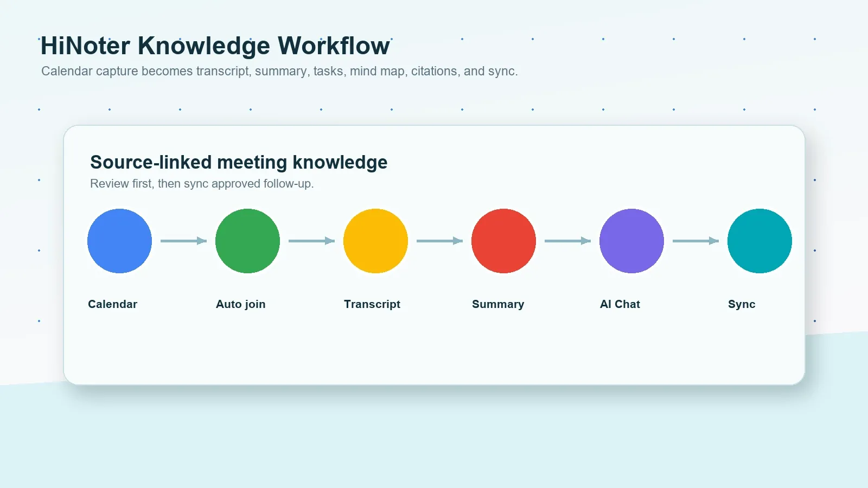
Task: Click the HiNoter Knowledge Workflow title
Action: coord(215,46)
